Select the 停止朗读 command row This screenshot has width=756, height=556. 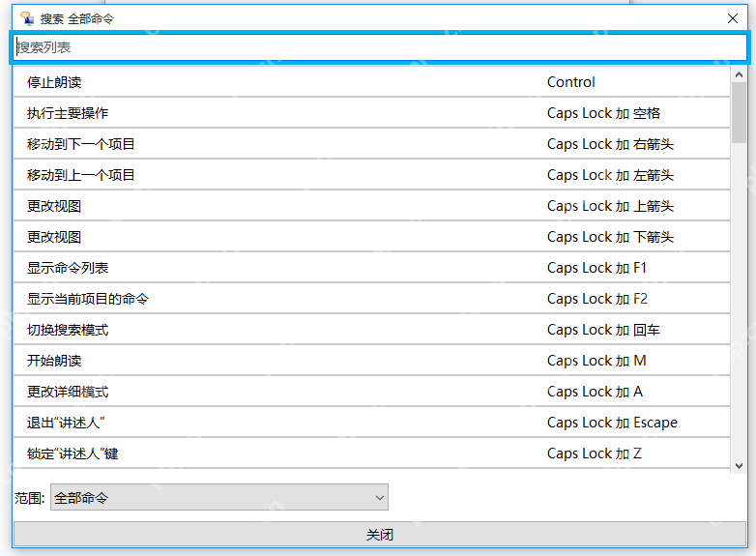point(371,82)
